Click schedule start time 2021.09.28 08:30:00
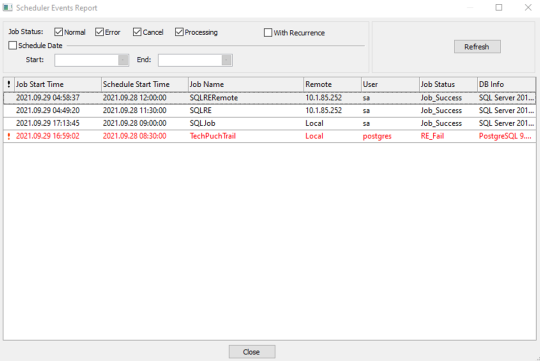 pos(135,136)
